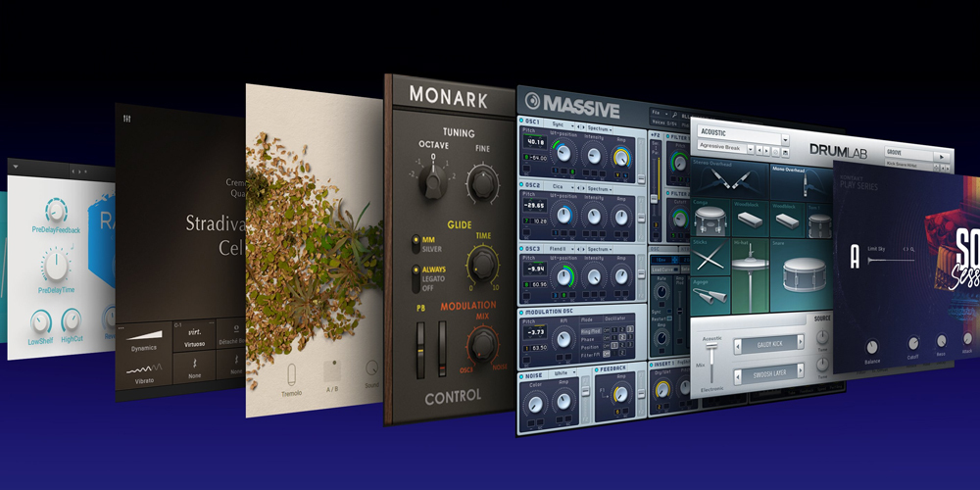Click the HighCut knob in Raum
The height and width of the screenshot is (490, 980).
(x=72, y=320)
